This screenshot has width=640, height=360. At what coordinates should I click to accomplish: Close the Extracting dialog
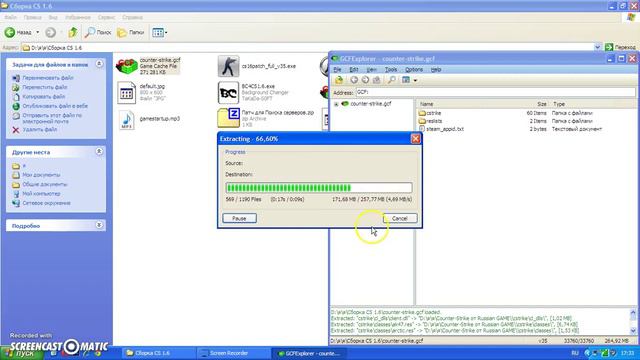click(416, 139)
